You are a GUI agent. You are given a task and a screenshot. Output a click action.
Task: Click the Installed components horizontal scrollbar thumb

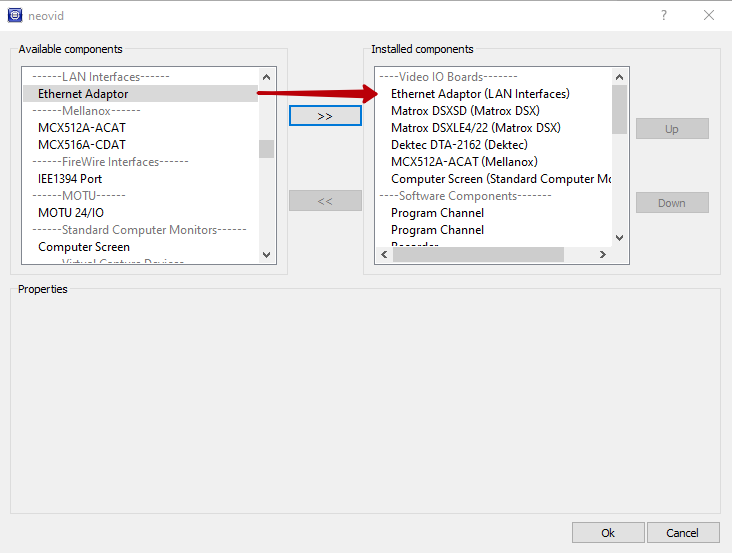[479, 254]
